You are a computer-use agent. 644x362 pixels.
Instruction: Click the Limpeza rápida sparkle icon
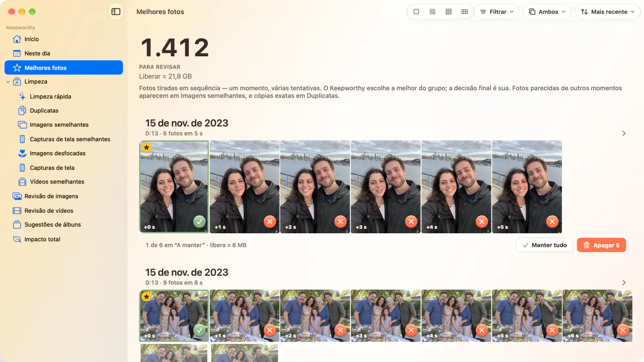tap(23, 97)
